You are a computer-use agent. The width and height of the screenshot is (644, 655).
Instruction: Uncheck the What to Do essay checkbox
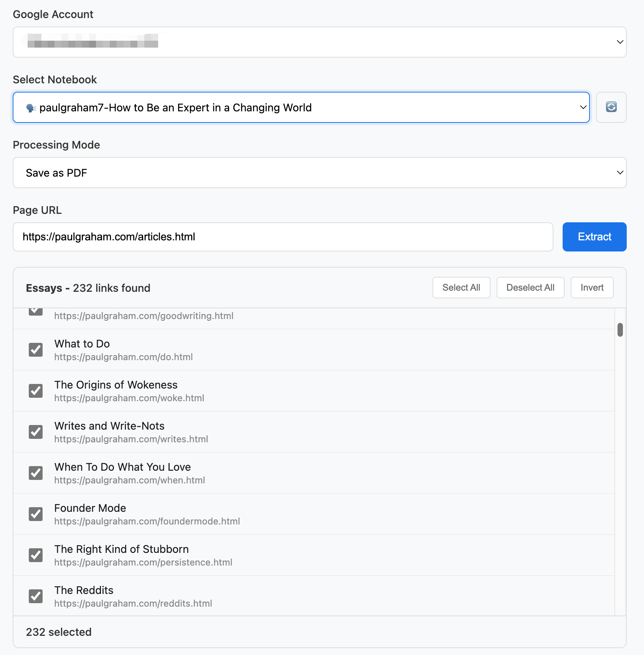36,350
